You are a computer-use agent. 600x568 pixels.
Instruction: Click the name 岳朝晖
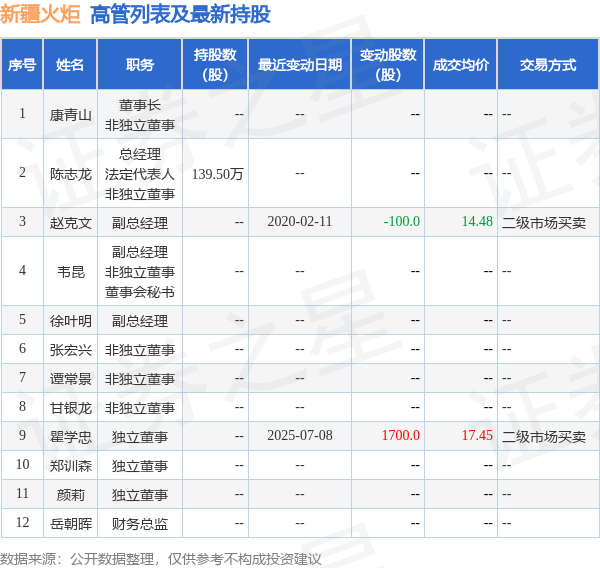click(x=70, y=523)
